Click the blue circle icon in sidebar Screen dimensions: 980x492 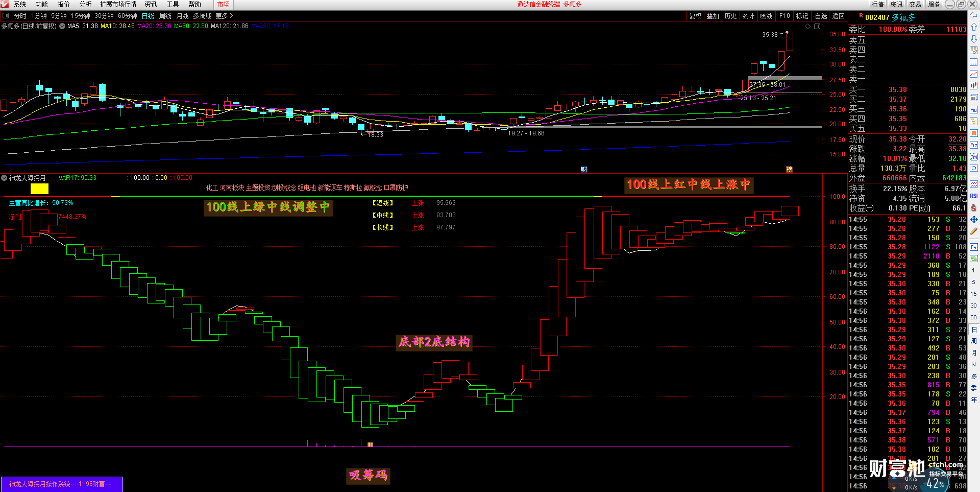(973, 168)
